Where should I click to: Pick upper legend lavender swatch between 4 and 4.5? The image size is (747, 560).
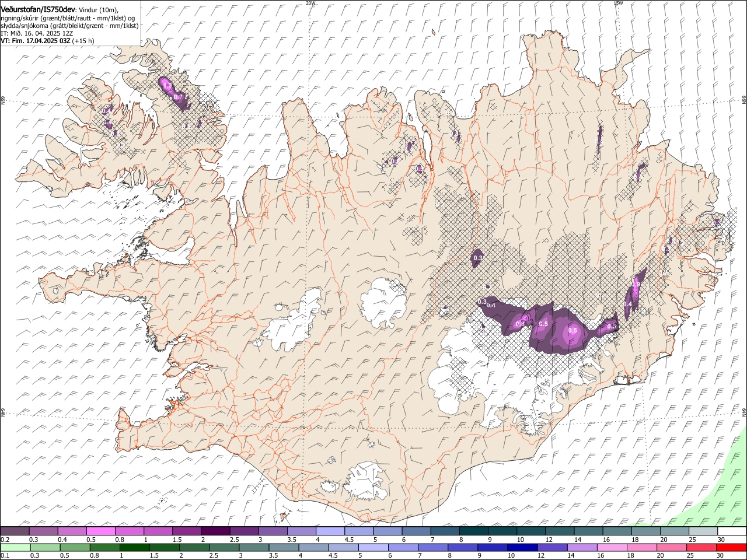click(330, 531)
